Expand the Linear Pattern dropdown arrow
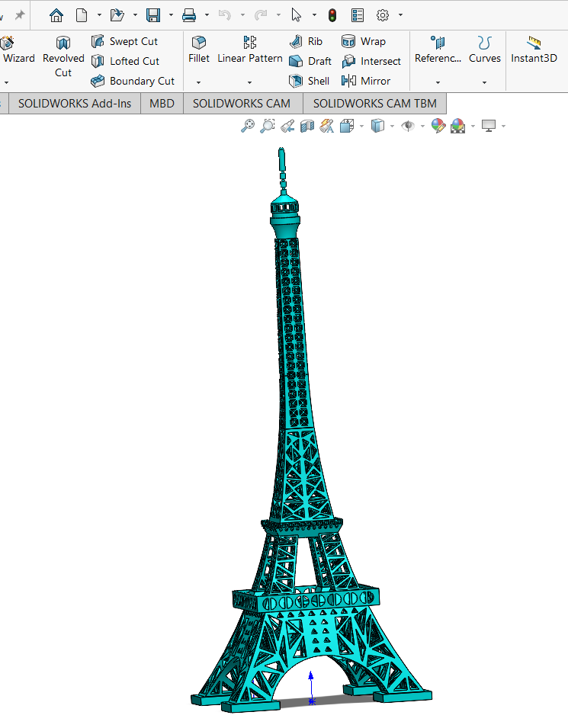568x728 pixels. 249,82
